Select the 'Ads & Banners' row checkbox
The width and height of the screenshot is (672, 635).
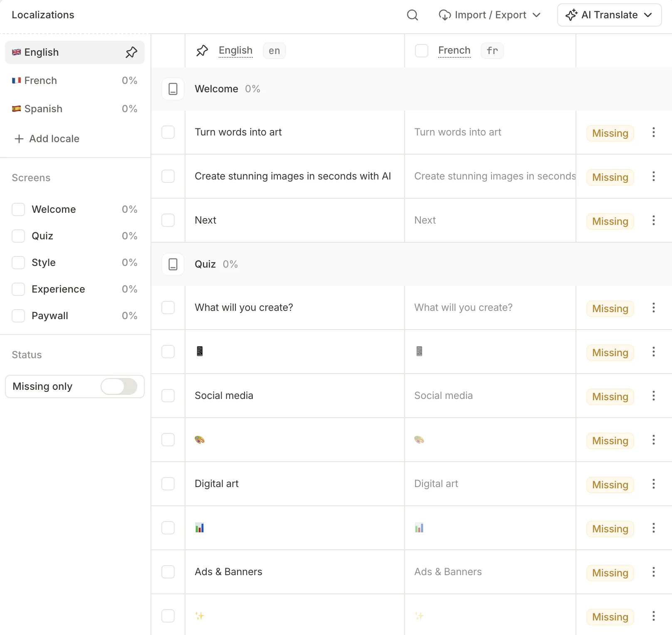(168, 572)
